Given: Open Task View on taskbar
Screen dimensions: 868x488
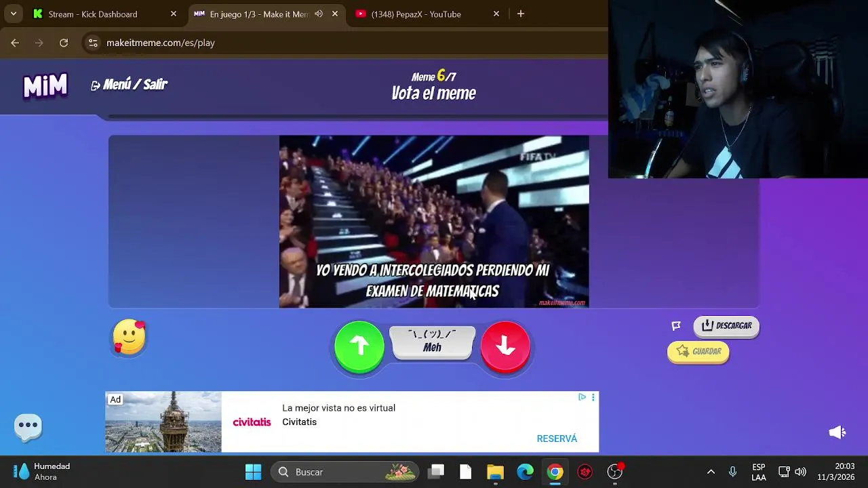Looking at the screenshot, I should coord(436,472).
